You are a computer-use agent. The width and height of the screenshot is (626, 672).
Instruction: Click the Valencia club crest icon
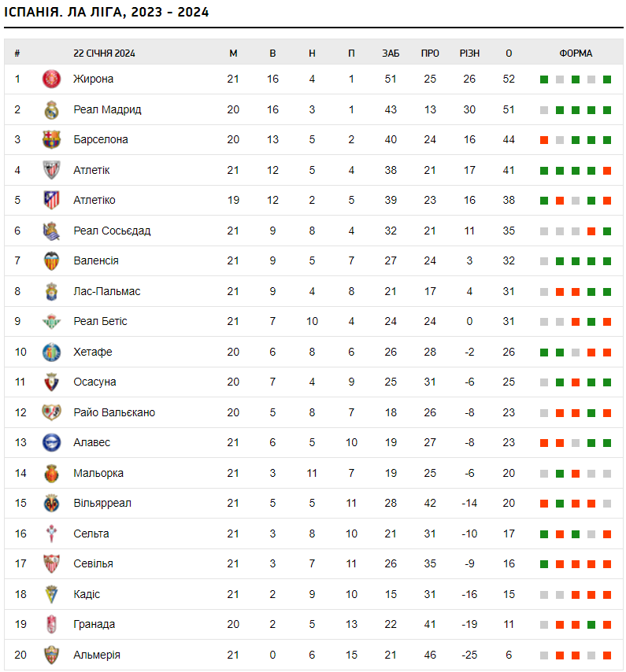pyautogui.click(x=51, y=261)
